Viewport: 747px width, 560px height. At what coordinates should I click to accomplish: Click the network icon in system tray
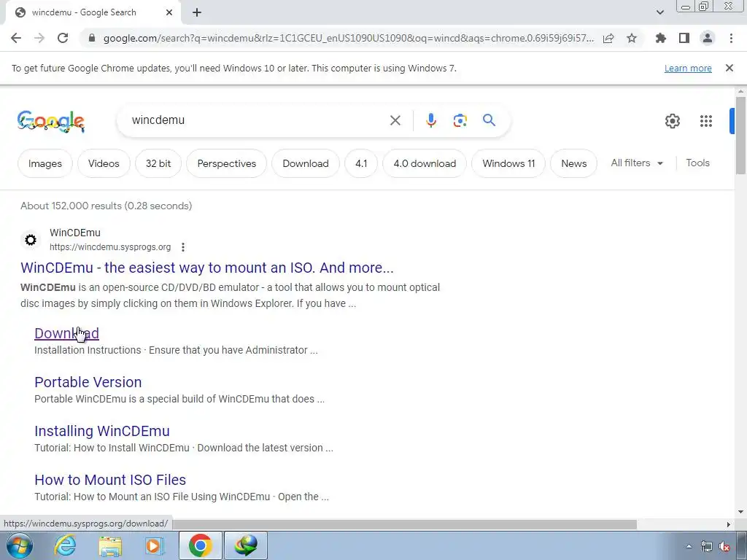pyautogui.click(x=706, y=546)
